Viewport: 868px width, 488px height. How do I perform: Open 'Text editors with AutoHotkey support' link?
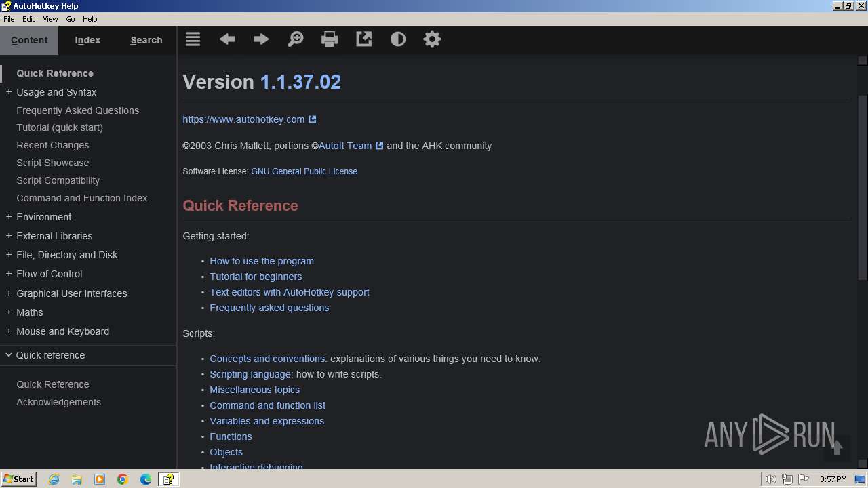click(x=290, y=292)
